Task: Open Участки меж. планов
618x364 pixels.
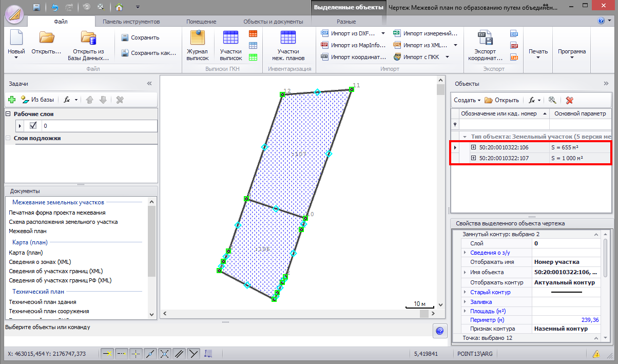Action: [288, 45]
